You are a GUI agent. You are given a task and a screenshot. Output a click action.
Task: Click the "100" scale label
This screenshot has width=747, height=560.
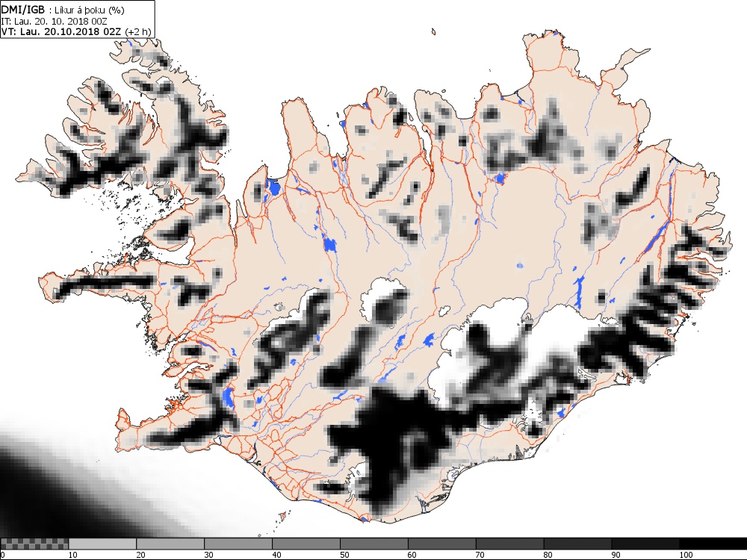(686, 555)
